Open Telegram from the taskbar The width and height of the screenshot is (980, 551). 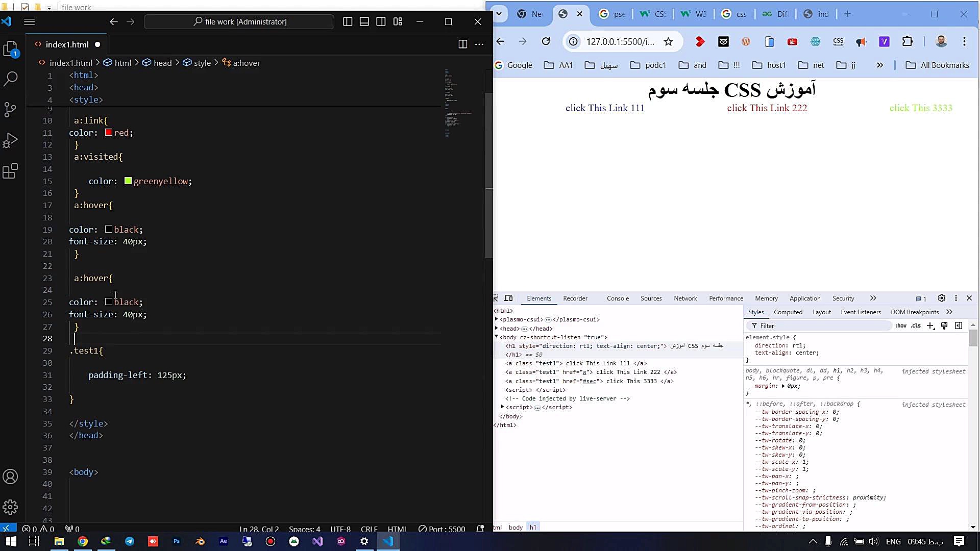(x=130, y=541)
